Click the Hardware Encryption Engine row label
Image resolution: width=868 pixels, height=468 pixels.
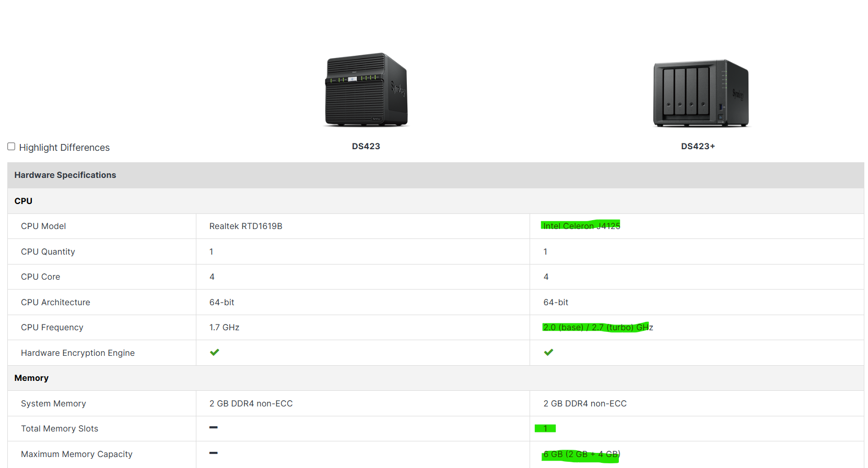(78, 353)
